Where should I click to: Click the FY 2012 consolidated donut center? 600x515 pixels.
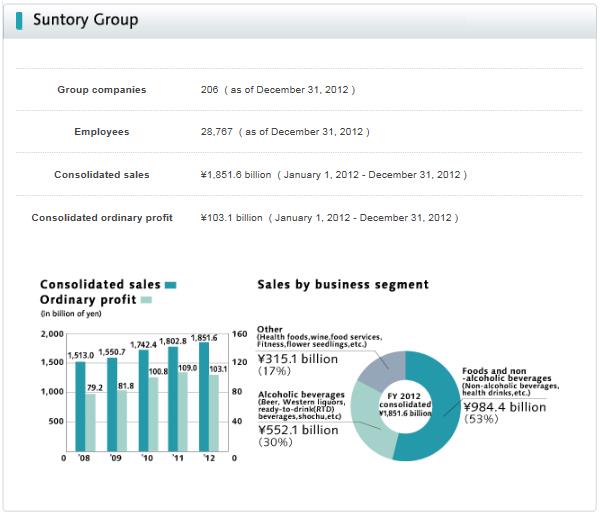click(405, 406)
